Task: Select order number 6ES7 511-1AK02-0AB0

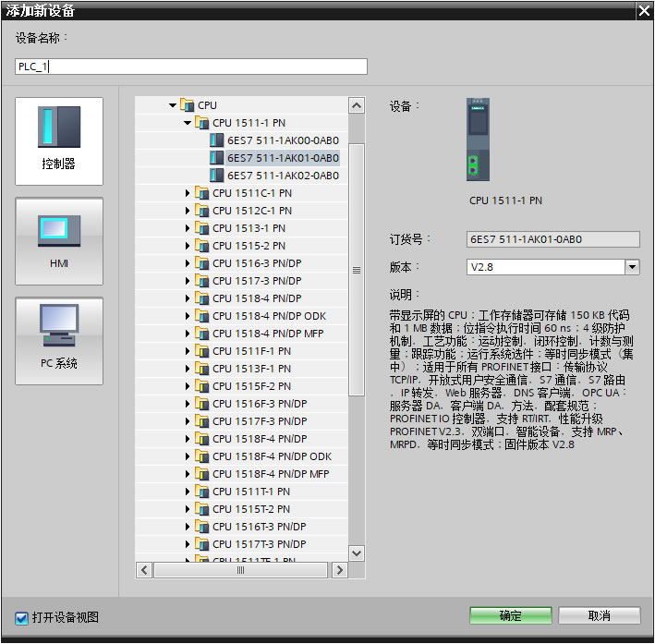Action: (x=283, y=176)
